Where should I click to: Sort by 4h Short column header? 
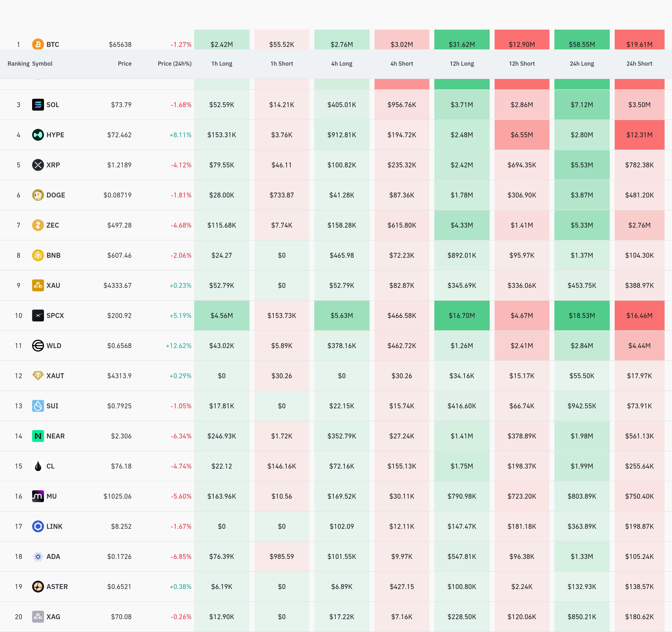[x=401, y=63]
